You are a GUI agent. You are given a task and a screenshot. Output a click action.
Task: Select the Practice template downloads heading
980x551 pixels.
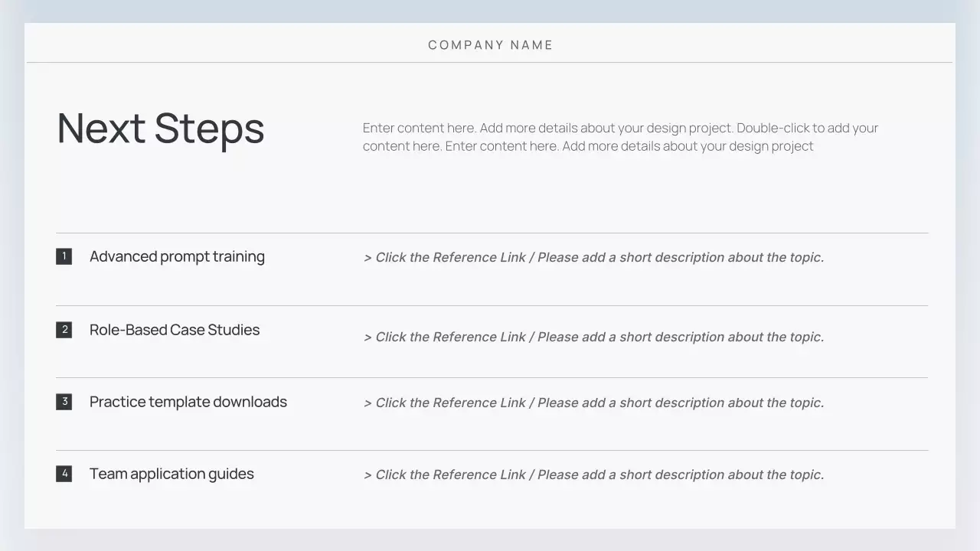[188, 402]
